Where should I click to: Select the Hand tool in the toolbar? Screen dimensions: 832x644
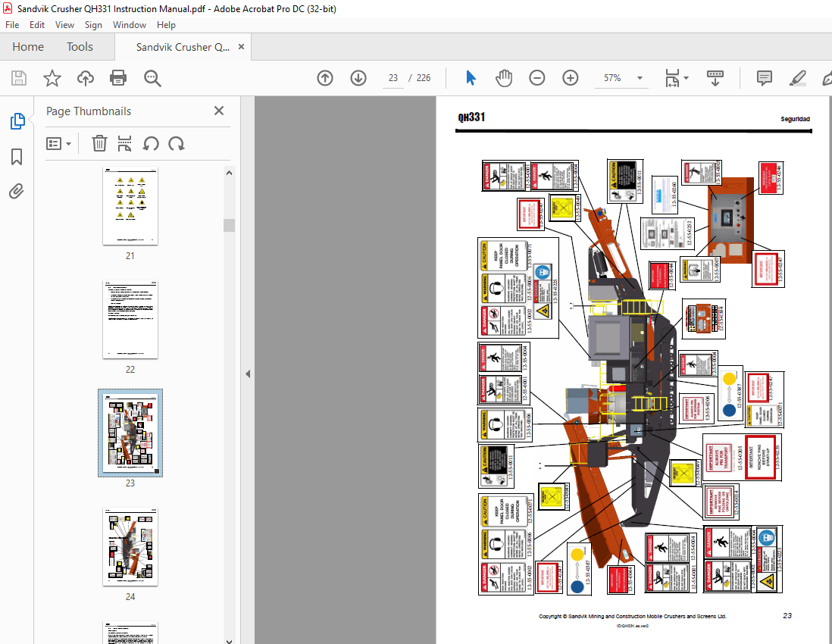tap(503, 78)
